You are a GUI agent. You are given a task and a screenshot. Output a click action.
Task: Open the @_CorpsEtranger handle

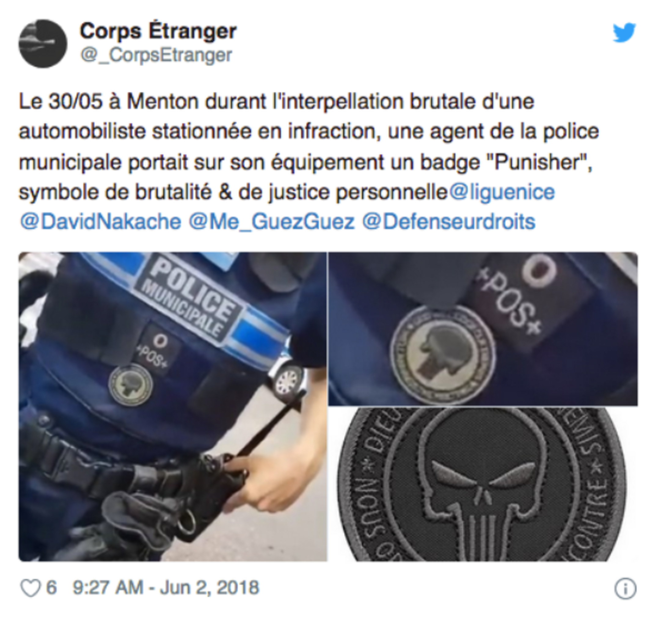pyautogui.click(x=156, y=55)
